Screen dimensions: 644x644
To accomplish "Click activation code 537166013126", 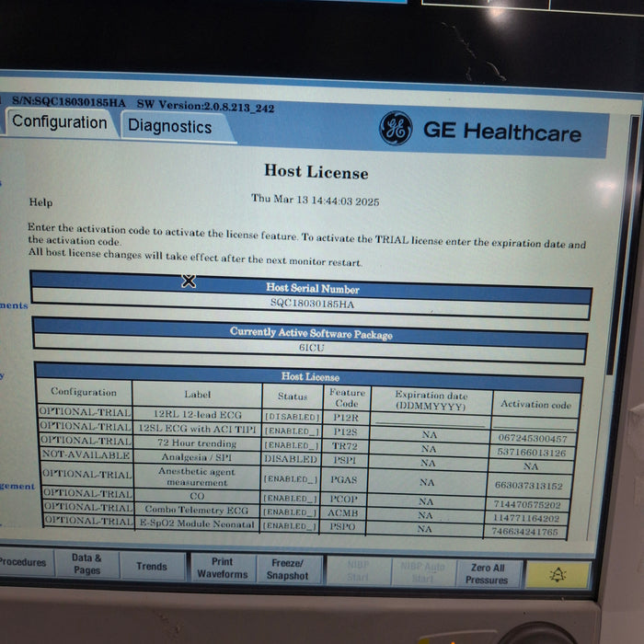I will coord(532,453).
